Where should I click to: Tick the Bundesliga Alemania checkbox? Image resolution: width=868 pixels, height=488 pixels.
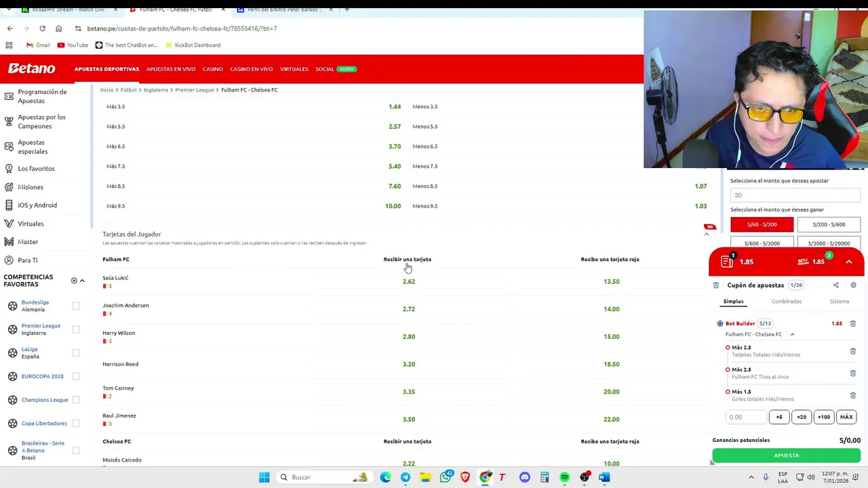point(76,306)
